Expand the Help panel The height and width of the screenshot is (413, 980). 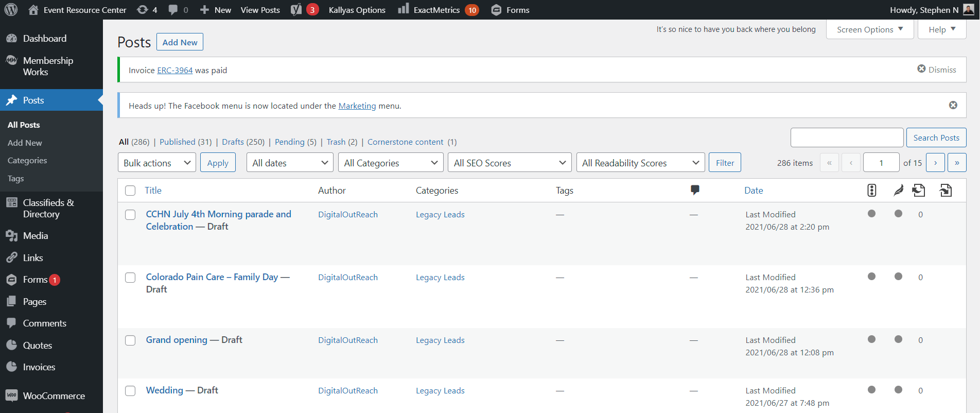tap(942, 29)
